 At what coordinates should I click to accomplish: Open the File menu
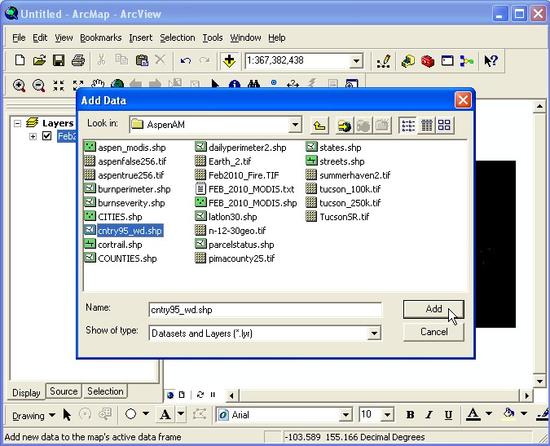point(19,38)
